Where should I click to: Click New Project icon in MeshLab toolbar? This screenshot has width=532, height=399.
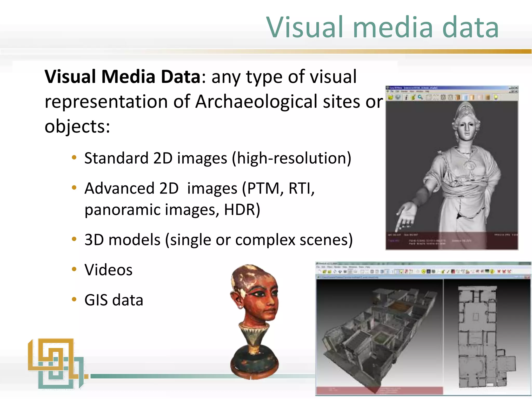(319, 271)
